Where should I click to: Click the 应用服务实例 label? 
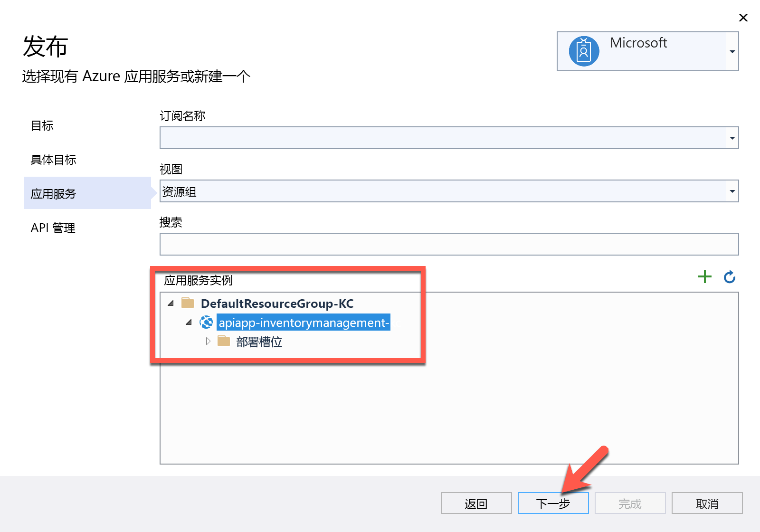pyautogui.click(x=198, y=280)
